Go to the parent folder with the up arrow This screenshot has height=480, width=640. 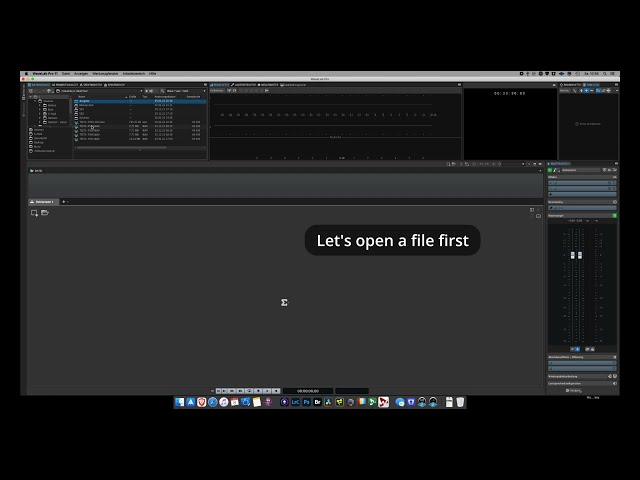pos(49,91)
